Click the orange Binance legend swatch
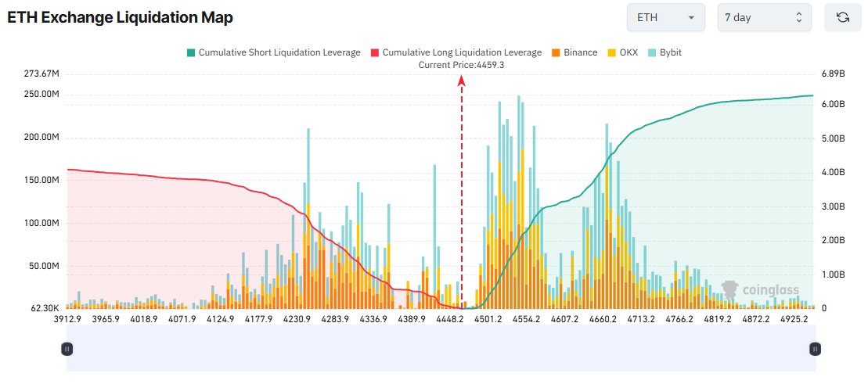 coord(555,52)
